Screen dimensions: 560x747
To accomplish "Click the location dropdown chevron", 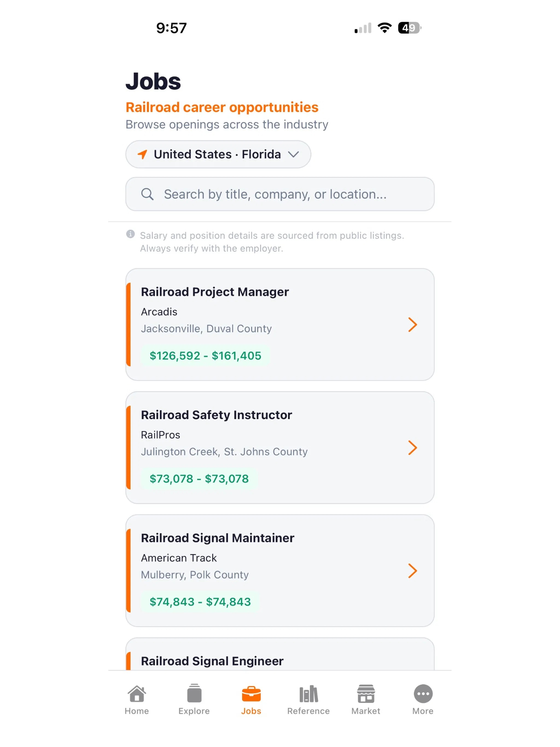I will (x=293, y=154).
